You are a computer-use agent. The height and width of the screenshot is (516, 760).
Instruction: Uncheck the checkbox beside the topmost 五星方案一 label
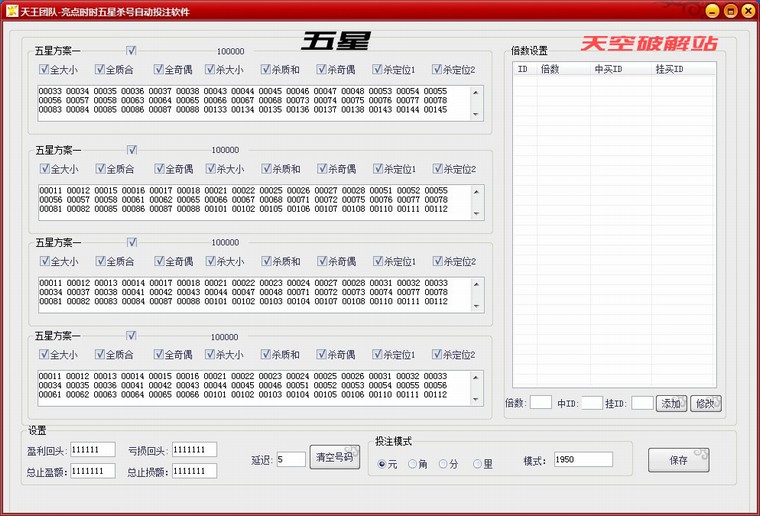pyautogui.click(x=131, y=50)
